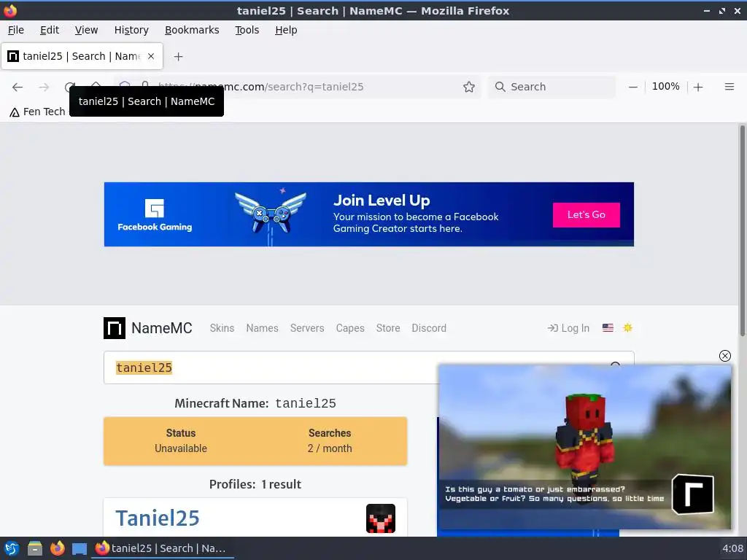This screenshot has width=747, height=560.
Task: Open the Taniel25 profile link
Action: coord(158,518)
